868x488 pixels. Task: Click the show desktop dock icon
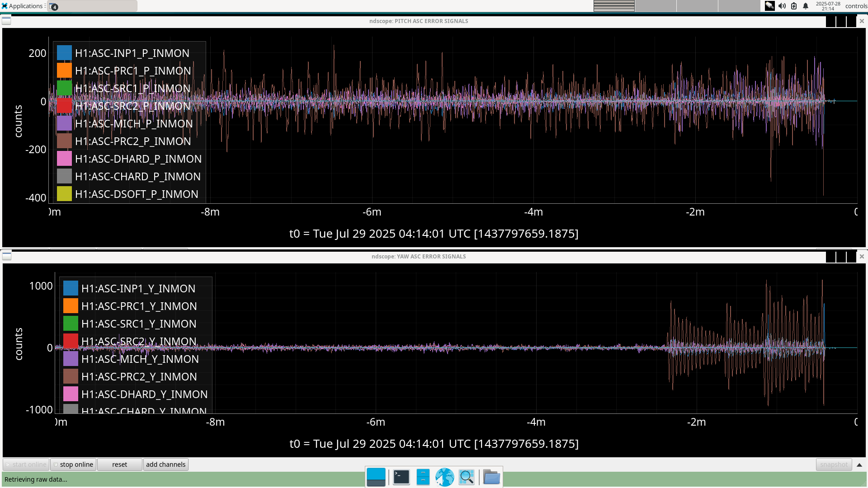[376, 477]
